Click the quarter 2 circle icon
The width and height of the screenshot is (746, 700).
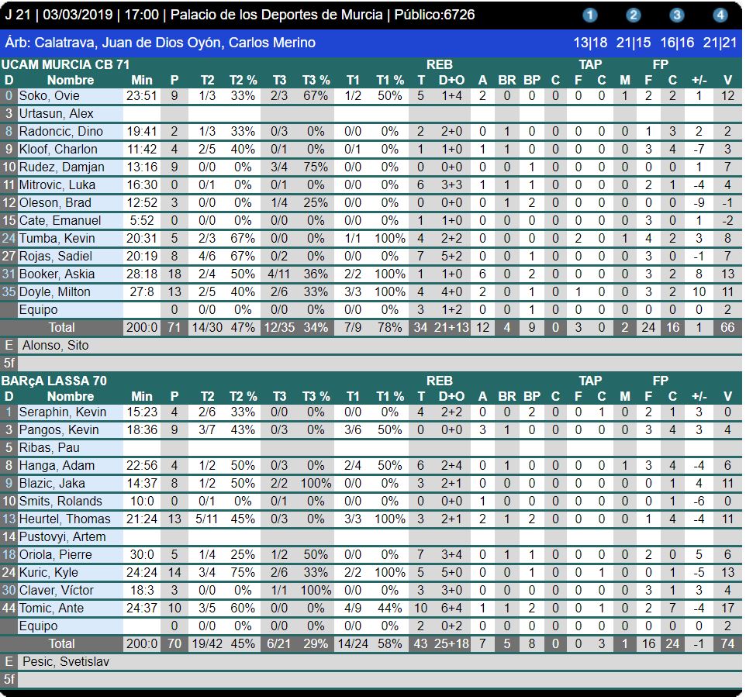634,15
